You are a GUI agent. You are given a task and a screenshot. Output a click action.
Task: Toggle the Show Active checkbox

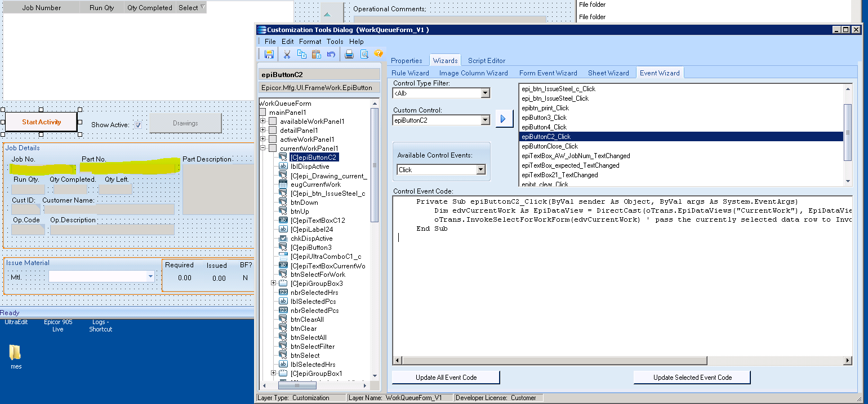pyautogui.click(x=138, y=125)
